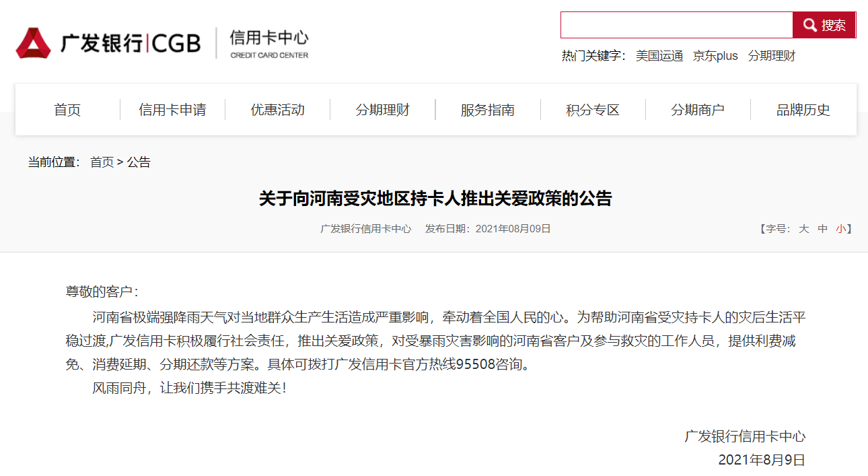Click the hot keyword 京东plus
Viewport: 868px width, 476px height.
pyautogui.click(x=715, y=56)
